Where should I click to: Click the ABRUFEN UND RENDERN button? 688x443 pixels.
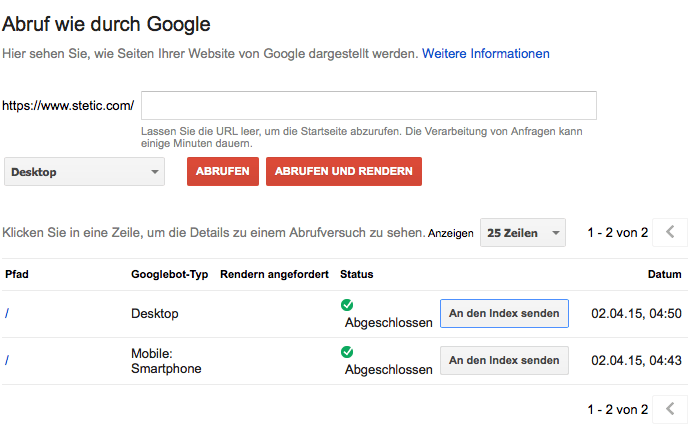(x=344, y=171)
